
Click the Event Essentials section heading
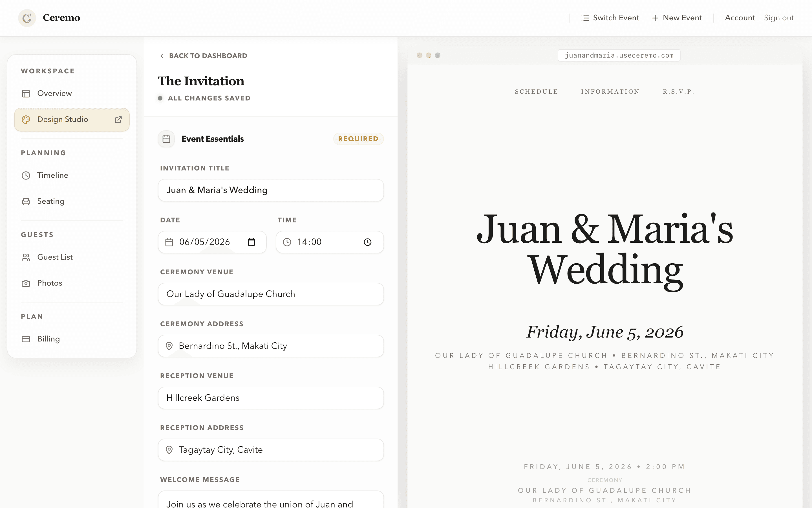tap(212, 139)
